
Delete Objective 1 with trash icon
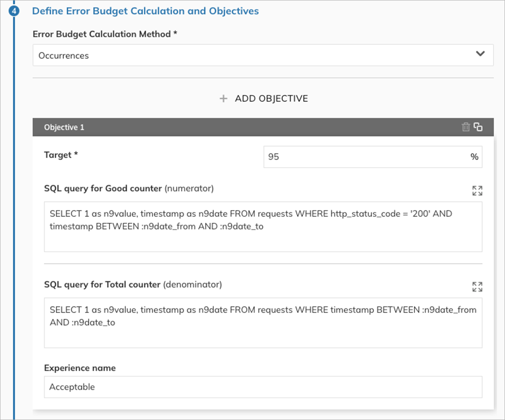click(x=466, y=127)
